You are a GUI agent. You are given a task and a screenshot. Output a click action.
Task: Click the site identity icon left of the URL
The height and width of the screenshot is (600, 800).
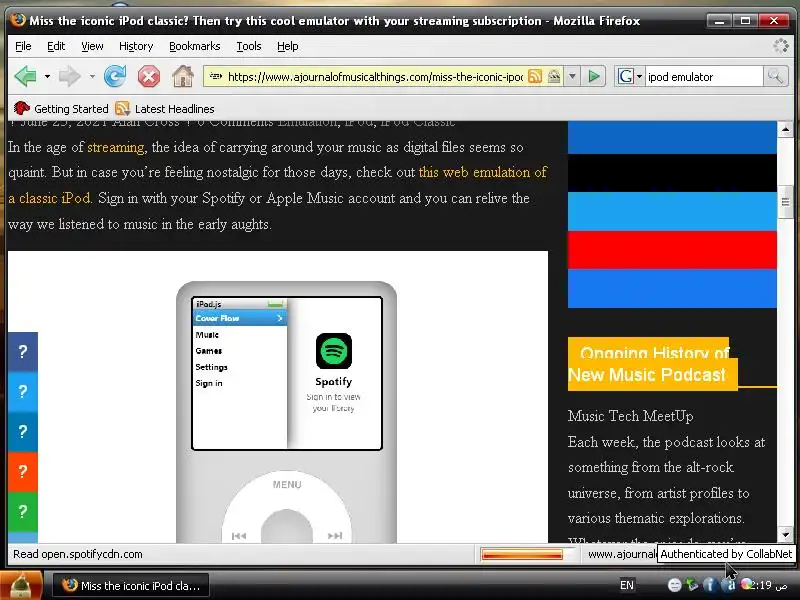coord(216,77)
